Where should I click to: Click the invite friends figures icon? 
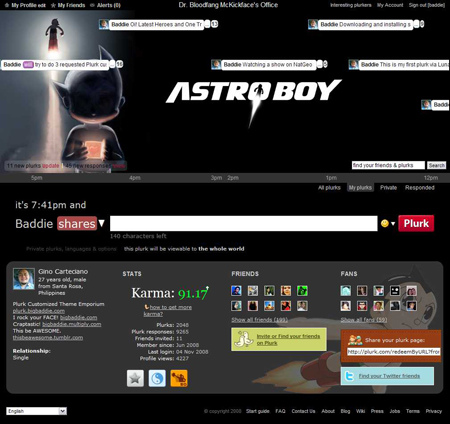coord(244,339)
